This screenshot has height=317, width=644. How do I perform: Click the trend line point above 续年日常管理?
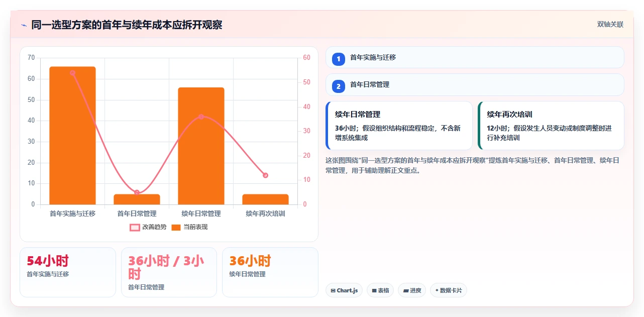[x=201, y=117]
